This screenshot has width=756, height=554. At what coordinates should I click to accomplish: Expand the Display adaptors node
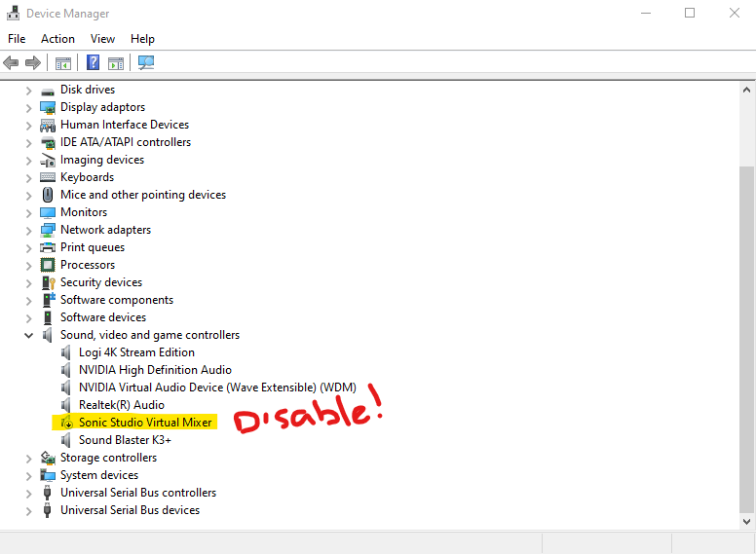[29, 108]
